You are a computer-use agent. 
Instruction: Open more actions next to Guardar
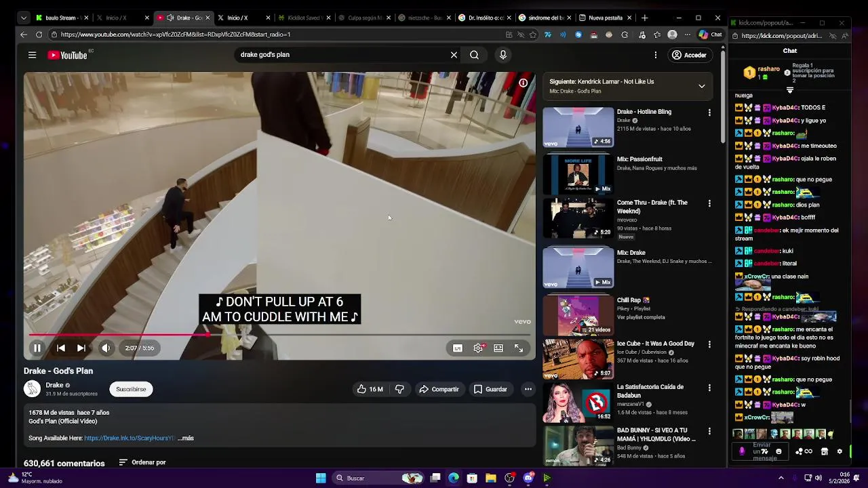[528, 389]
